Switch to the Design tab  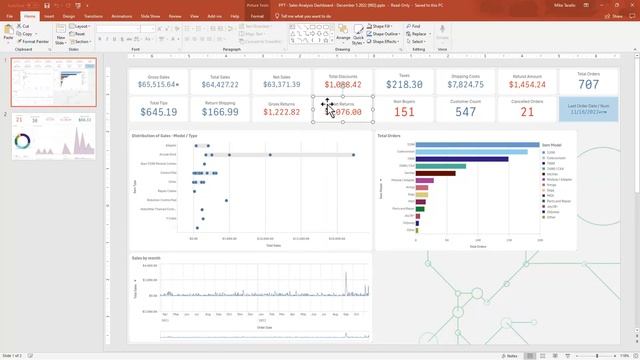click(69, 16)
